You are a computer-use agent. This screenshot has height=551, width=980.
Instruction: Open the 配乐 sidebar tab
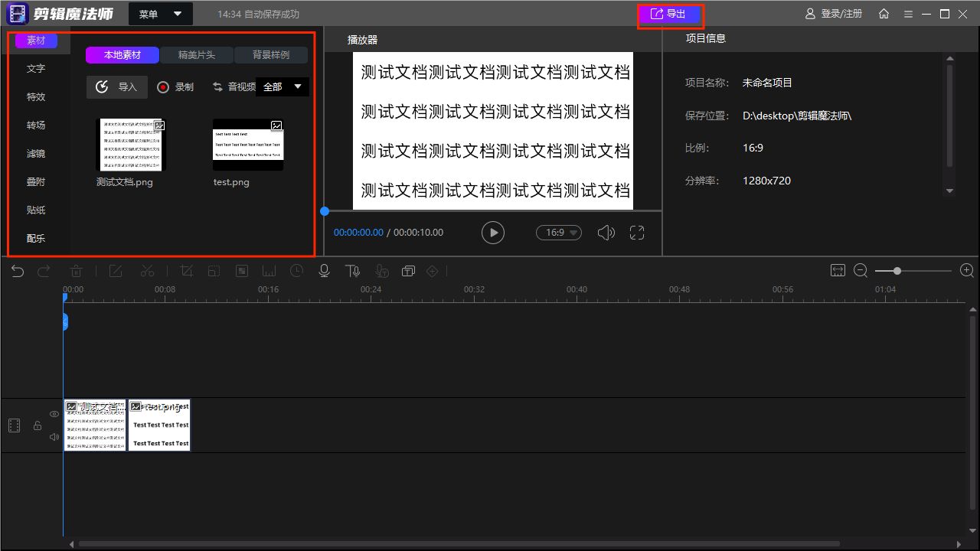[x=36, y=239]
